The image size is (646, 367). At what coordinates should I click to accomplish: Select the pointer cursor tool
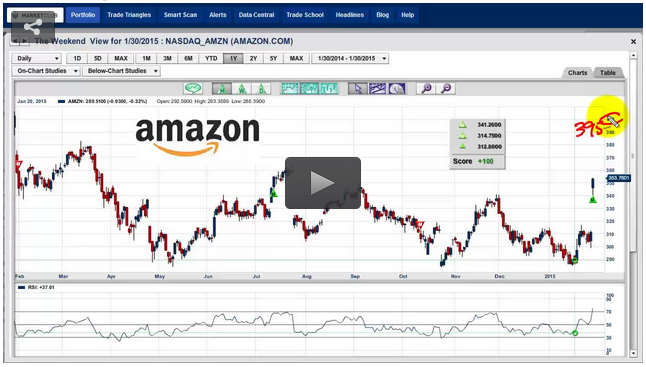pos(358,88)
